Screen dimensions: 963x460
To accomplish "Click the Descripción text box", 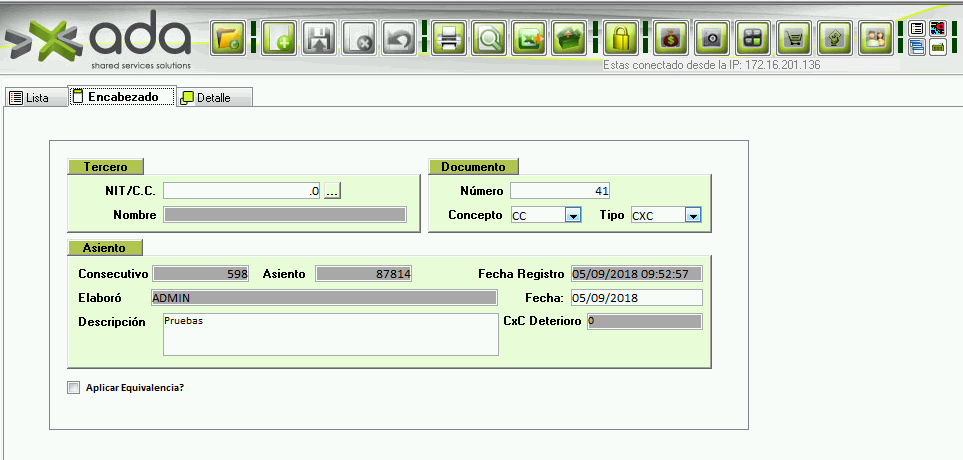I will click(330, 334).
